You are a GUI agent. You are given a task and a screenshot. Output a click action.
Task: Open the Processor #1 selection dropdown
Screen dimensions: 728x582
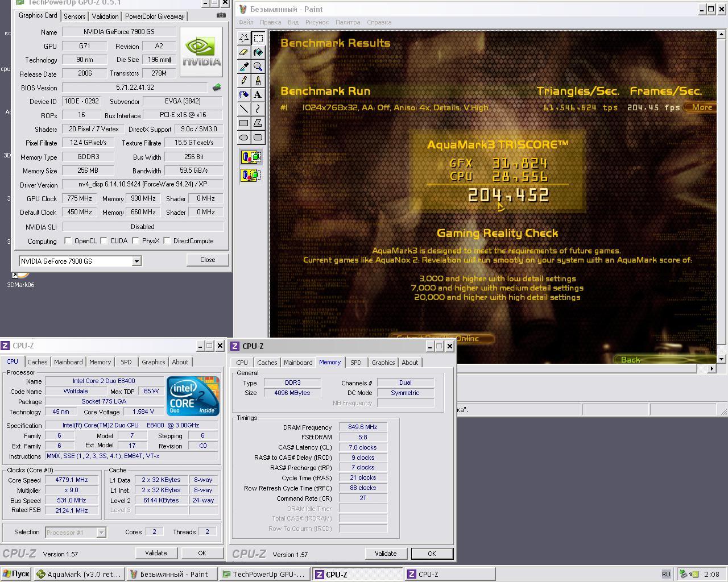point(101,533)
